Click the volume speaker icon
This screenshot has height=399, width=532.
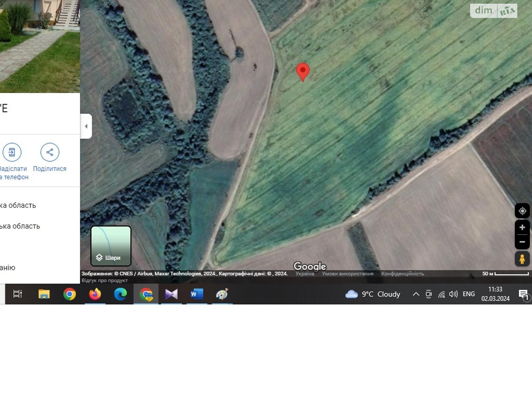[x=453, y=294]
